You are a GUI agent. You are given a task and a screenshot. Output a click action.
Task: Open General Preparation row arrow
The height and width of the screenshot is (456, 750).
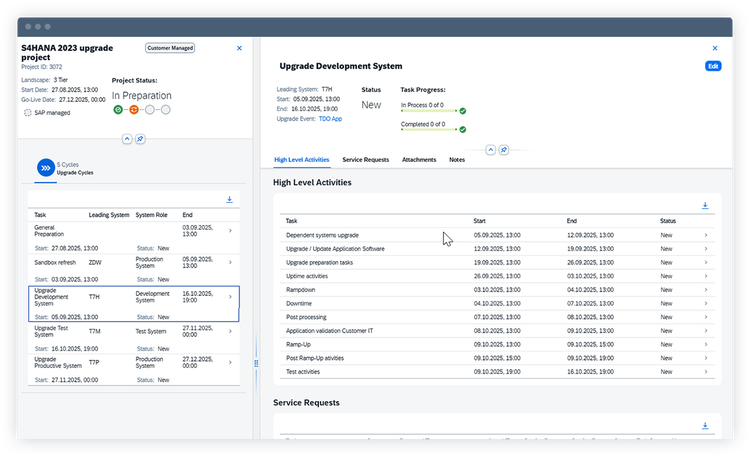click(x=231, y=231)
